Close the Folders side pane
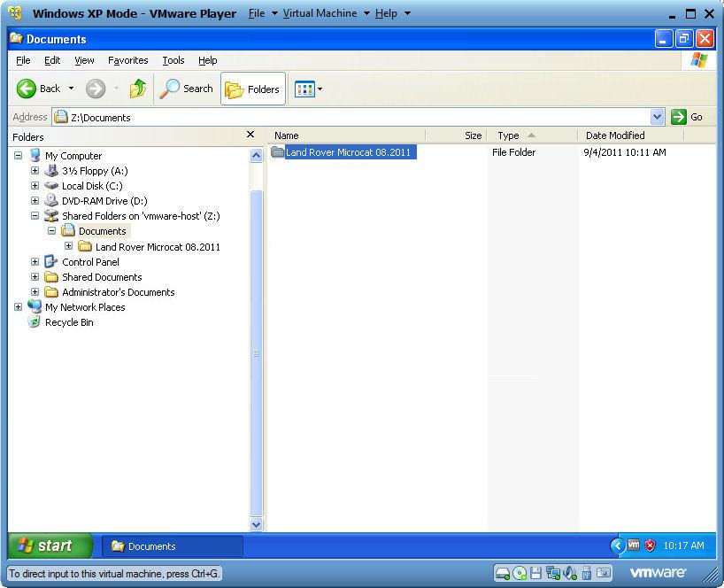 [250, 135]
